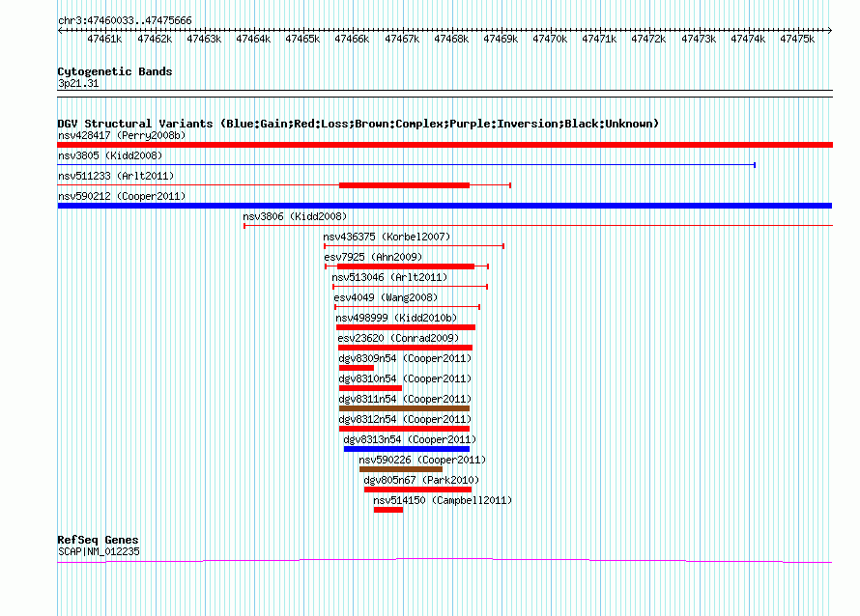
Task: Click the 47464k ruler position
Action: [x=253, y=39]
